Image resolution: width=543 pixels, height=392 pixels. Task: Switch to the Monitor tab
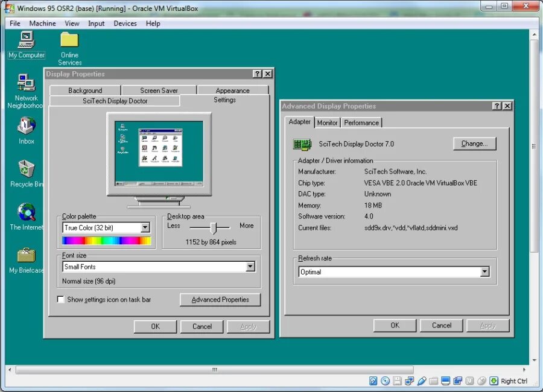click(x=327, y=122)
